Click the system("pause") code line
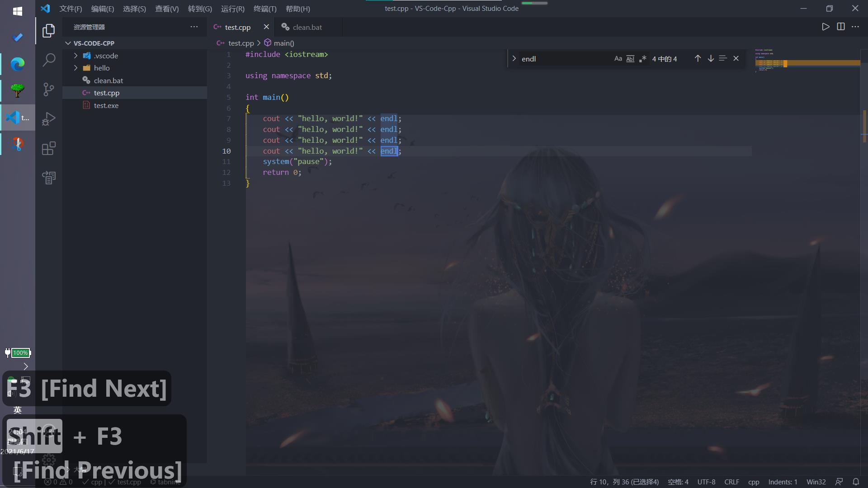Screen dimensions: 868x488 [x=297, y=161]
